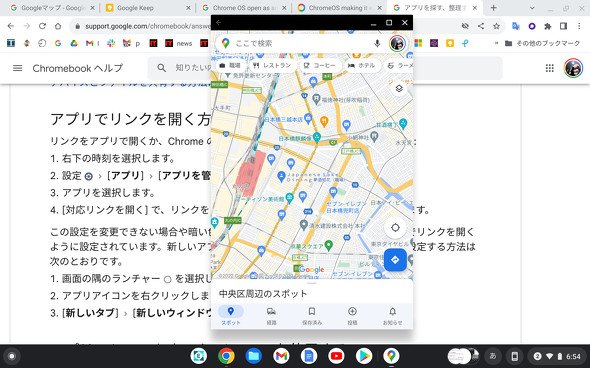Bookmark this page with the star icon
Viewport: 590px width, 368px height.
[497, 26]
